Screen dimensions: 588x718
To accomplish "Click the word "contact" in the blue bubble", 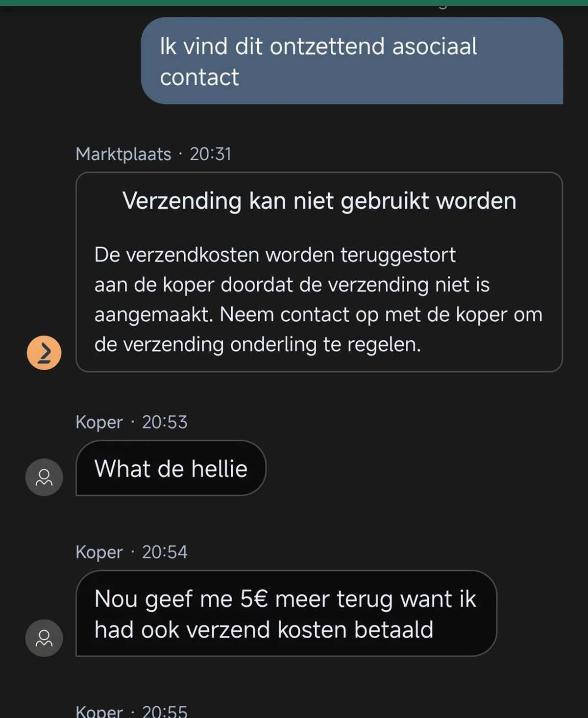I will coord(199,77).
